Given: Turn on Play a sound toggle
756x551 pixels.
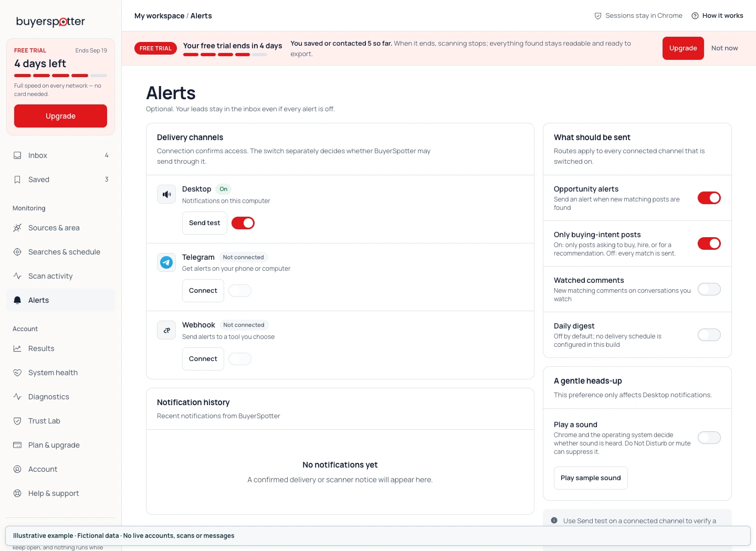Looking at the screenshot, I should click(x=709, y=438).
